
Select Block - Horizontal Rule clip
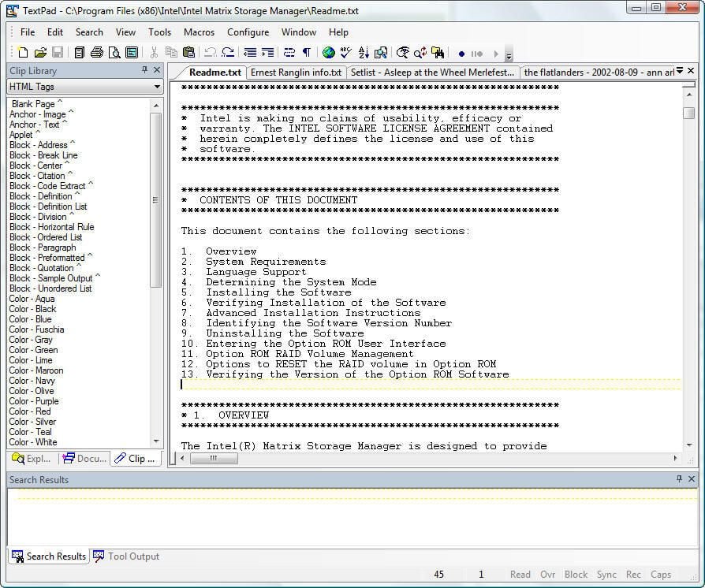52,227
